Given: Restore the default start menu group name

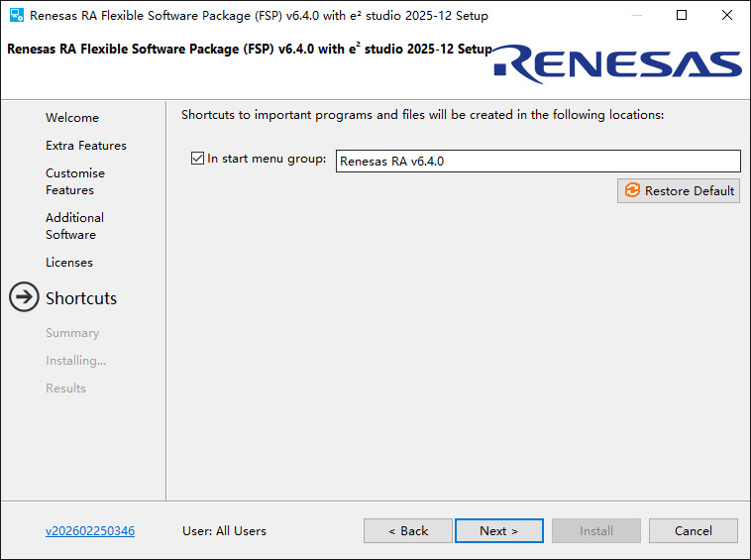Looking at the screenshot, I should click(679, 190).
